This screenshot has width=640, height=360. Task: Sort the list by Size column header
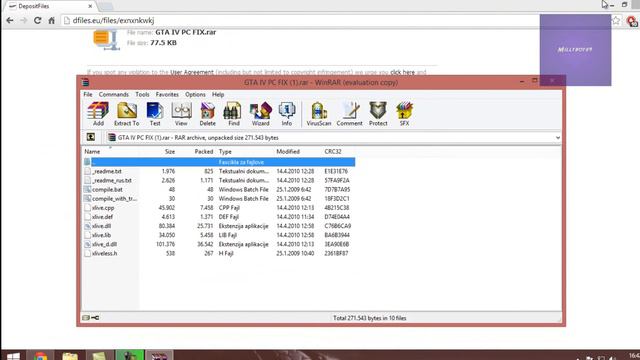coord(170,151)
